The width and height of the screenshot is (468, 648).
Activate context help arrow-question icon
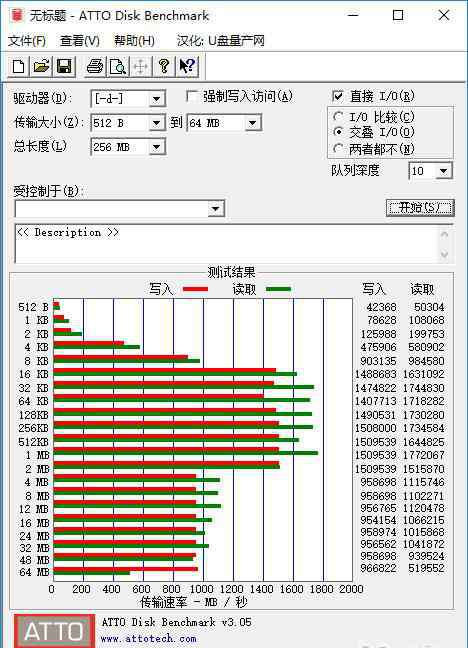187,67
